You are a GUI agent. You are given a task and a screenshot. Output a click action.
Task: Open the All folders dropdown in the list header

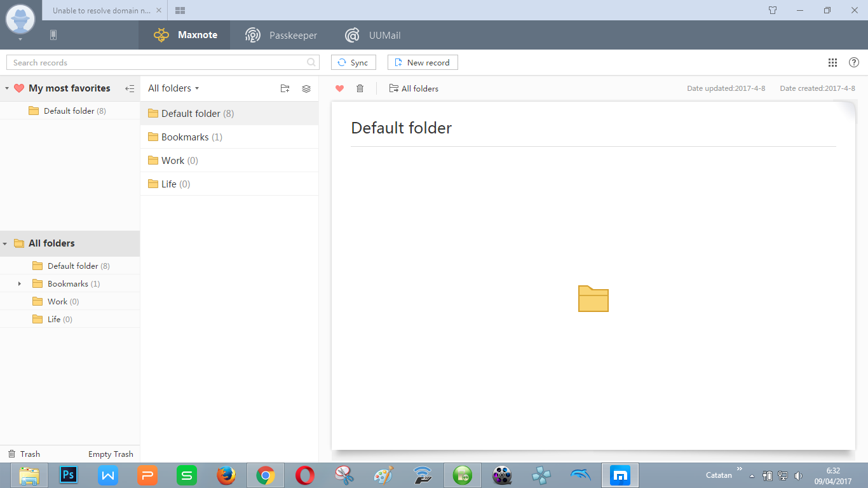click(173, 88)
